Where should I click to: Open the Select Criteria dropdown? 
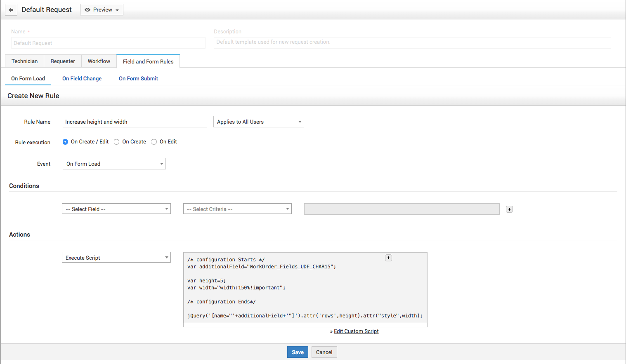coord(237,209)
